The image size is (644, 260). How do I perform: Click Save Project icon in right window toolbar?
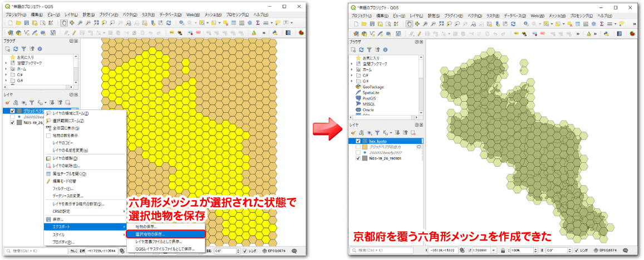(371, 24)
